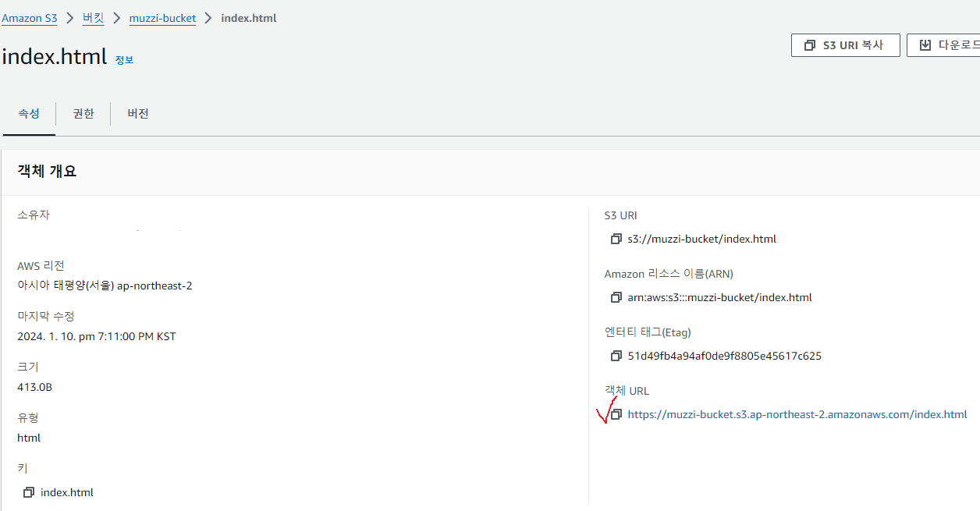Click the 객체 URL label

click(x=627, y=391)
